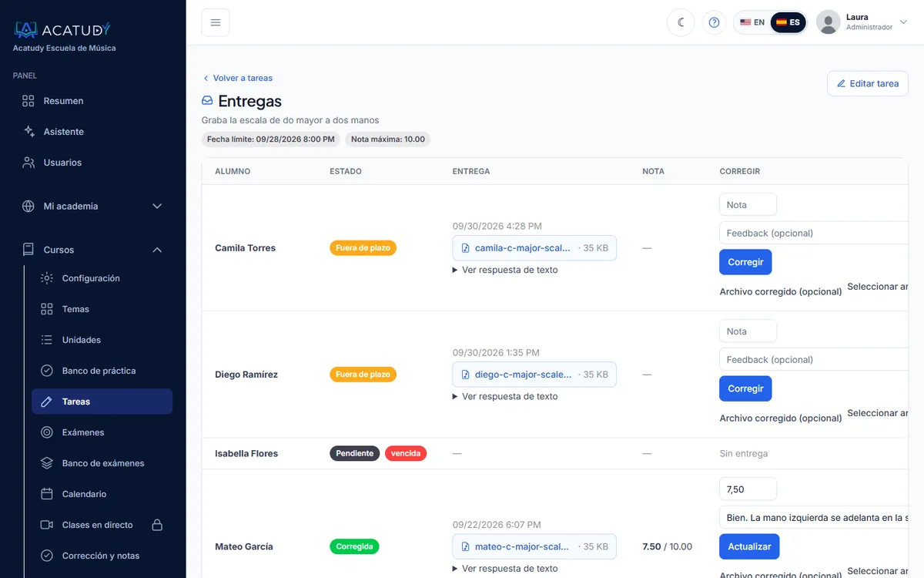
Task: Click Nota field for Camila Torres
Action: (748, 204)
